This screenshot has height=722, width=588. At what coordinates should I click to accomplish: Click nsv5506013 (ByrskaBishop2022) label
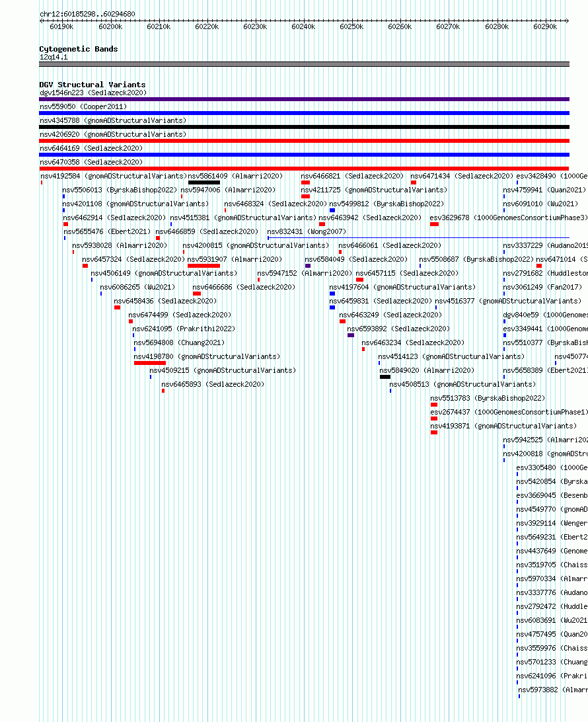(120, 190)
